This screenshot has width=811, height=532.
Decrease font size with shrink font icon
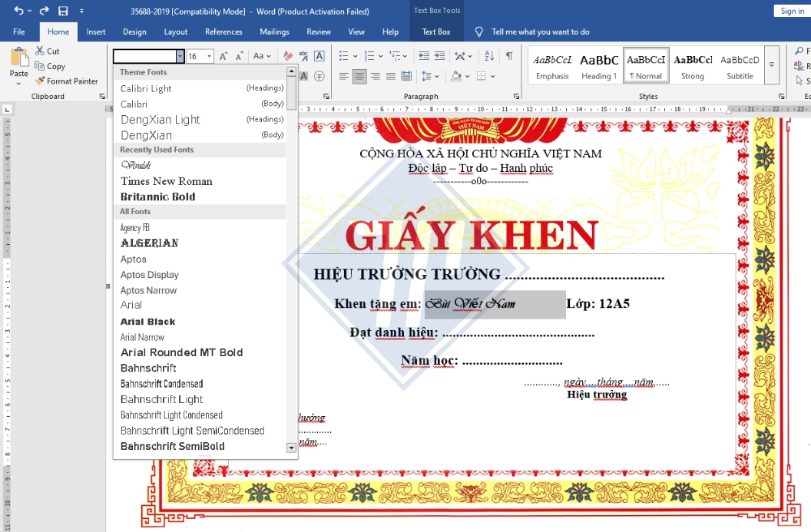239,56
